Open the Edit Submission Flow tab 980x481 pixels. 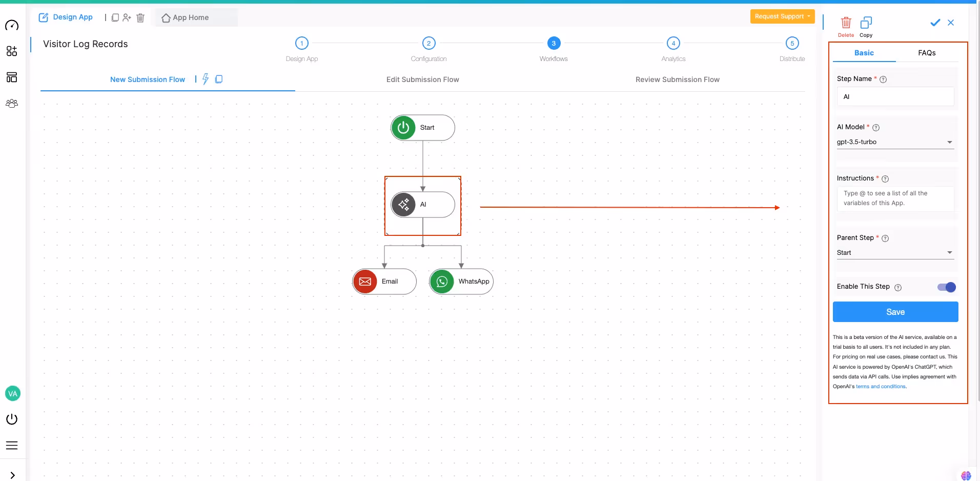422,79
